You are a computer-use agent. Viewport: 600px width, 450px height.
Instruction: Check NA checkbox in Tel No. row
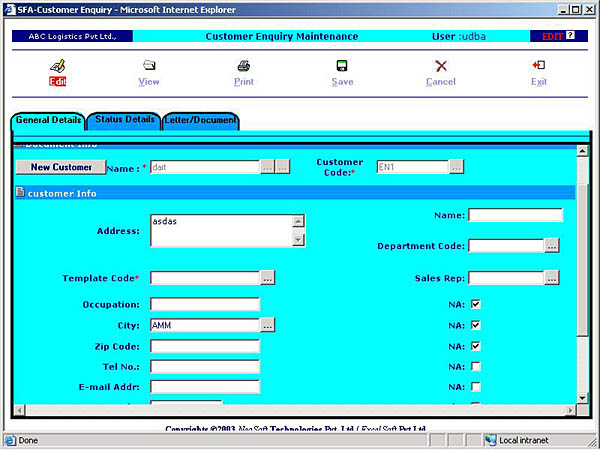coord(476,367)
